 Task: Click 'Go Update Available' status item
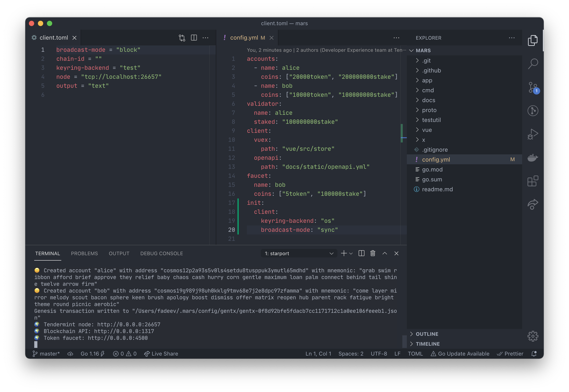click(460, 354)
